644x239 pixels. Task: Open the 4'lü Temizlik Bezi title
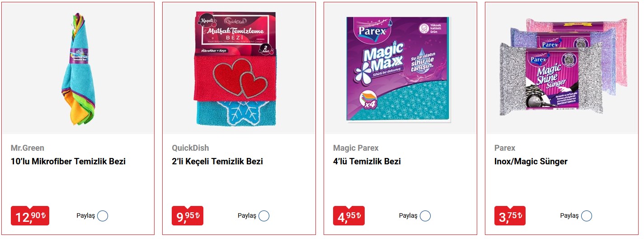[367, 162]
